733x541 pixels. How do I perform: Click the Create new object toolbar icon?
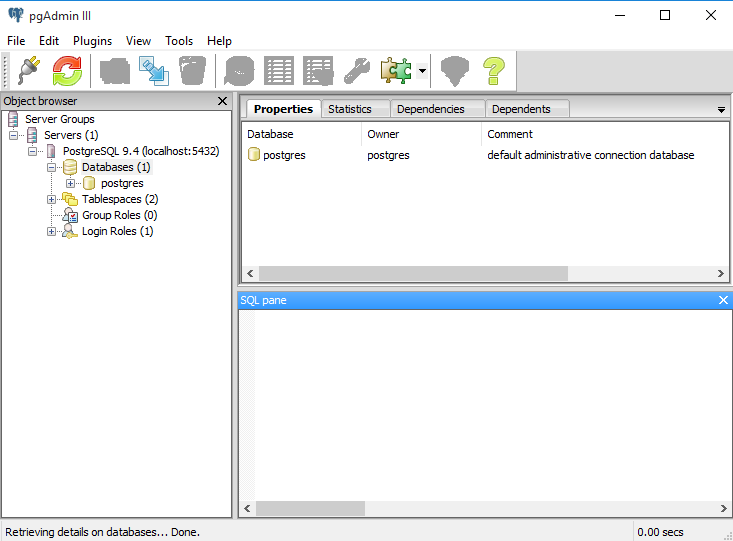click(154, 71)
